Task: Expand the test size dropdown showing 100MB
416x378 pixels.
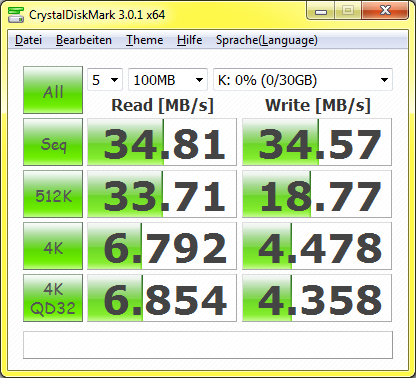Action: 168,80
